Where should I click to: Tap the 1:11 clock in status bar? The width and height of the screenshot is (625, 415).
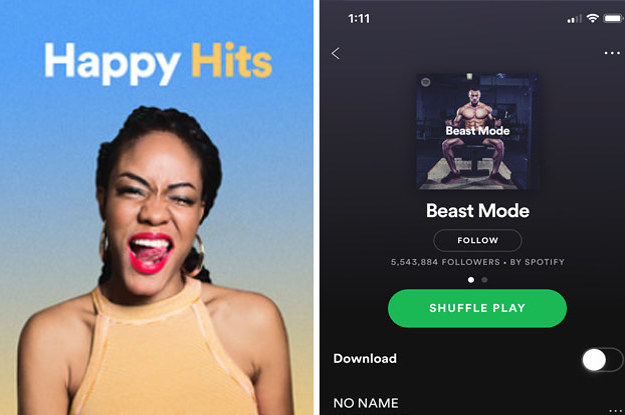tap(359, 18)
